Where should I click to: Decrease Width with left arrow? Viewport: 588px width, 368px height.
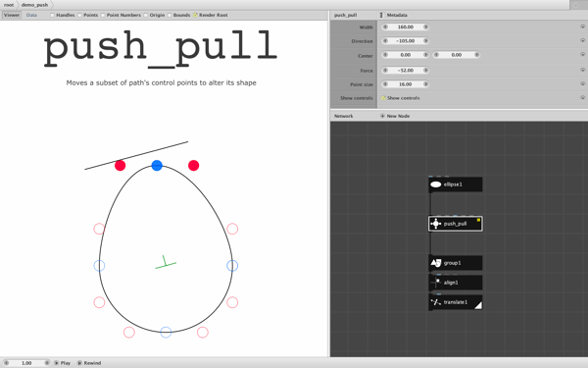pyautogui.click(x=385, y=27)
